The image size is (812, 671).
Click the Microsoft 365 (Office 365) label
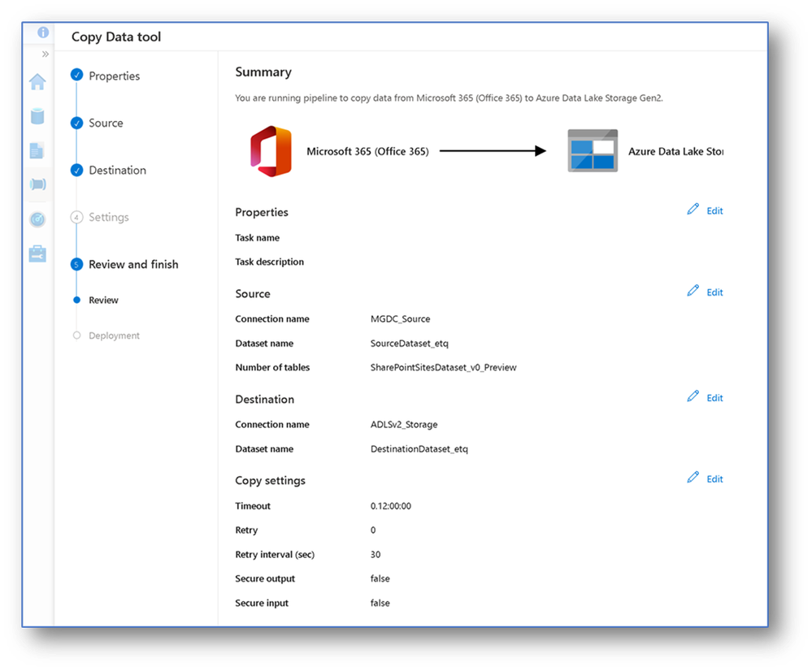pos(367,152)
